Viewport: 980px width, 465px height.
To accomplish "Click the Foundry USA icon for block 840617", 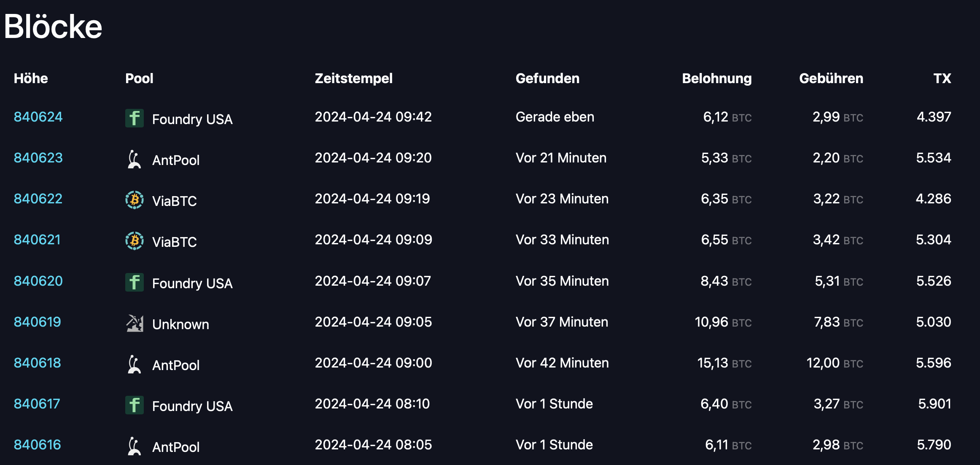I will point(135,405).
